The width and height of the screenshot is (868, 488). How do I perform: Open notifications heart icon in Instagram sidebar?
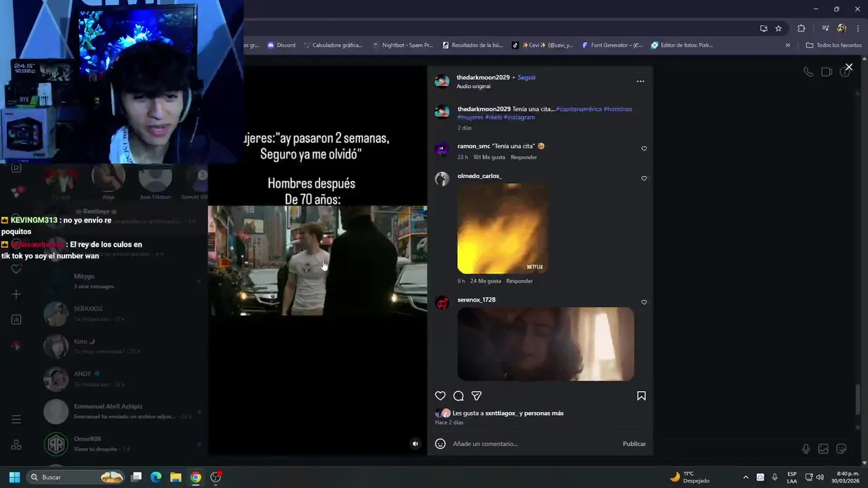point(16,269)
